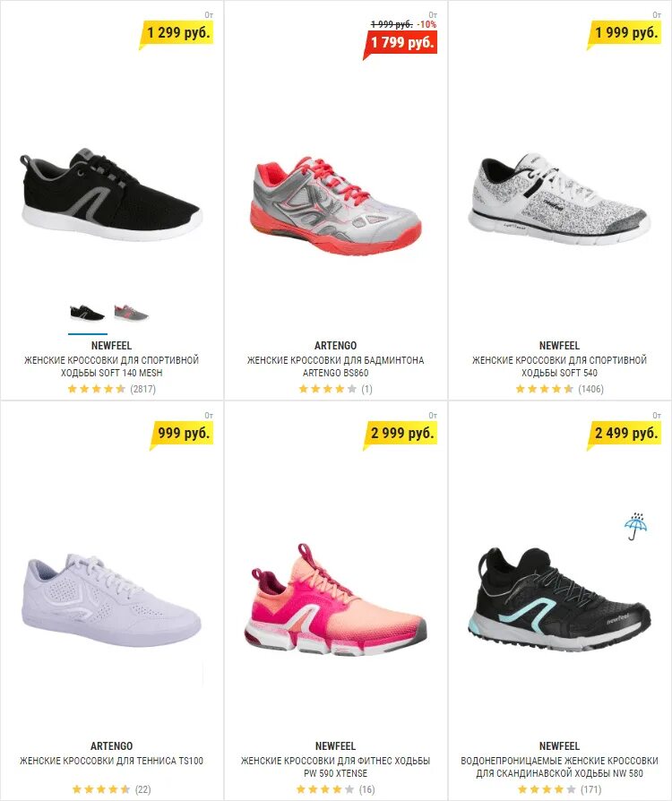Viewport: 672px width, 801px height.
Task: Click the 999 руб. price tag
Action: click(x=181, y=435)
